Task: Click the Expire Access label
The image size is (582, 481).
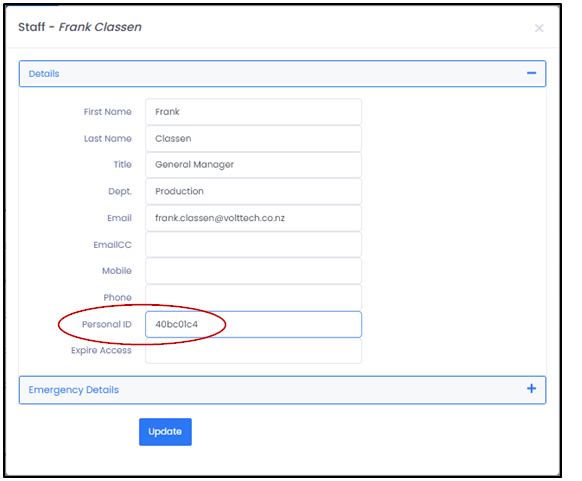Action: click(101, 350)
